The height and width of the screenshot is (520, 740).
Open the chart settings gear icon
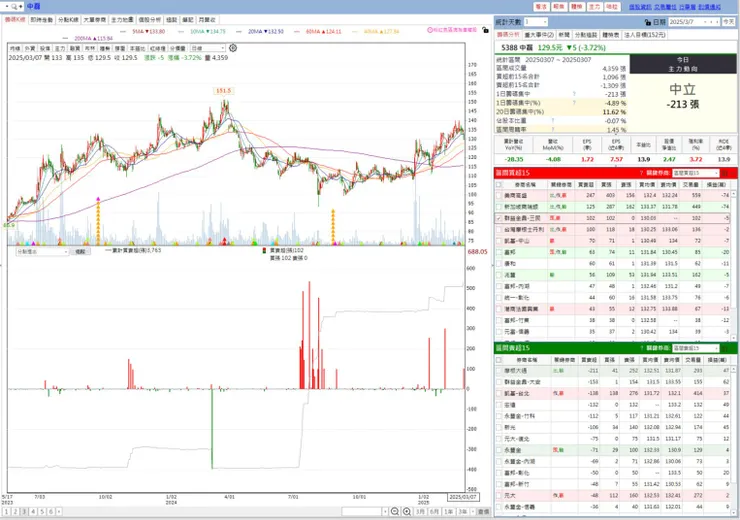(233, 48)
